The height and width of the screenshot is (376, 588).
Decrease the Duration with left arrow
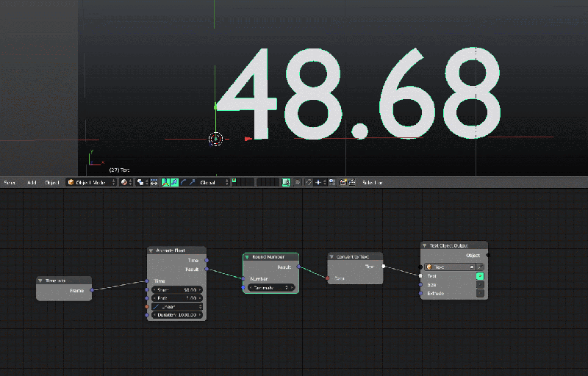coord(154,315)
